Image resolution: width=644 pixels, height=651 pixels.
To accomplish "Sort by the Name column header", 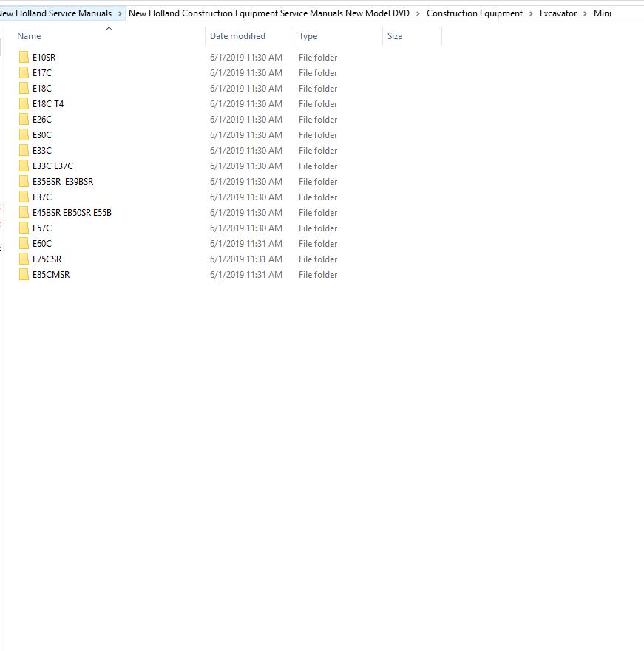I will tap(29, 36).
